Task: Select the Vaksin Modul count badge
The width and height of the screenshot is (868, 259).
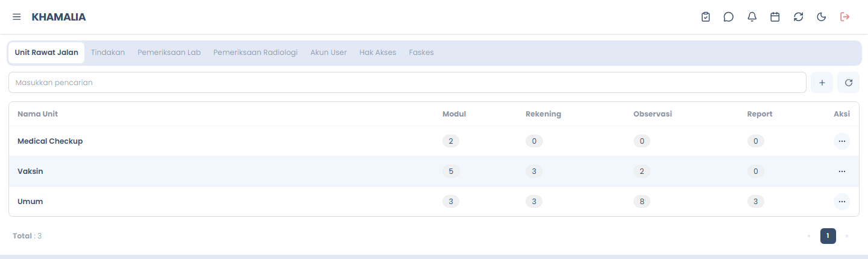Action: (x=451, y=171)
